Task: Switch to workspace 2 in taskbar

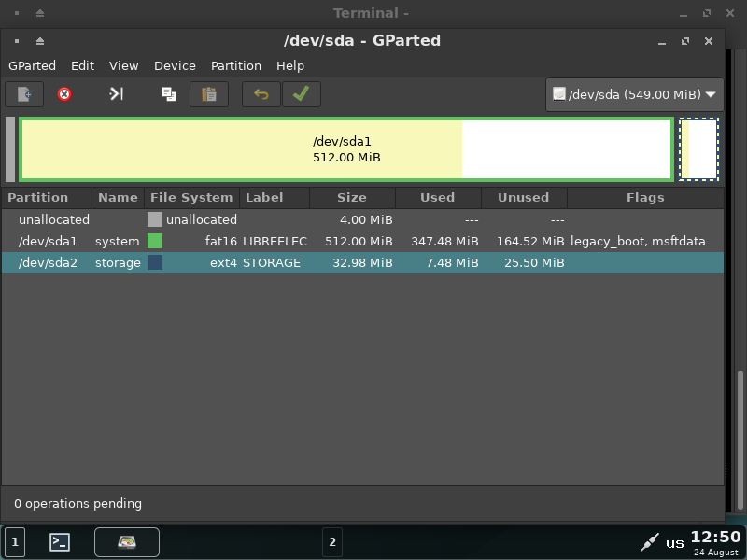Action: pos(331,541)
